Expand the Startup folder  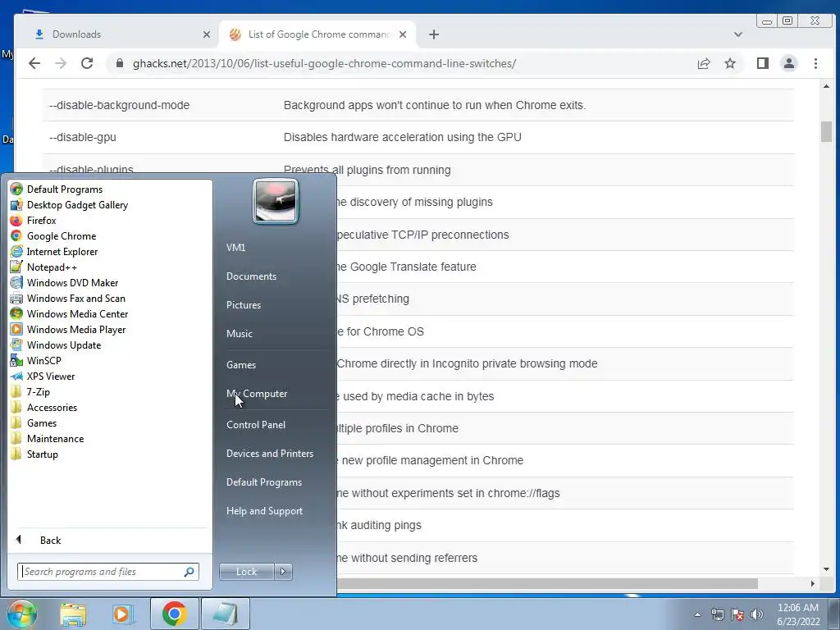click(x=34, y=453)
